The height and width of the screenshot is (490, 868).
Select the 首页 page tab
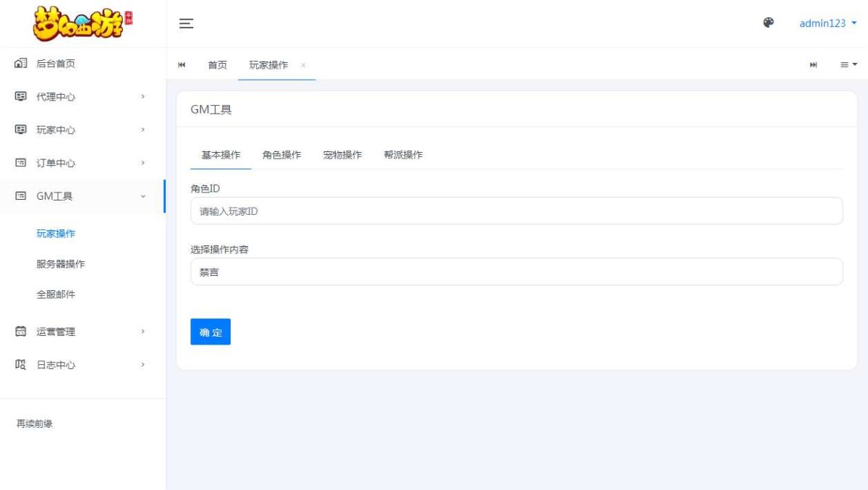coord(217,65)
